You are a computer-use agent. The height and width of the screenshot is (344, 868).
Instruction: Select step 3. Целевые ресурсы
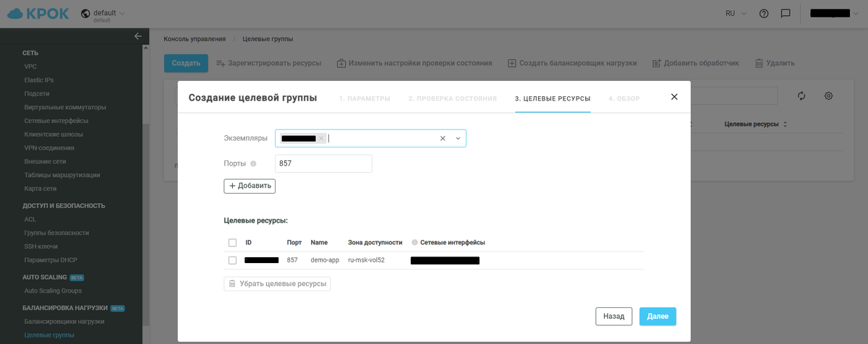553,98
